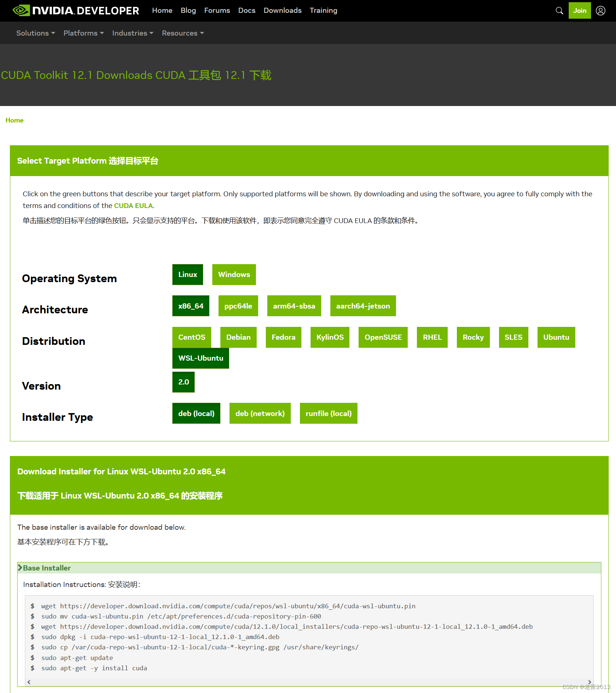
Task: Select CentOS distribution
Action: [192, 337]
